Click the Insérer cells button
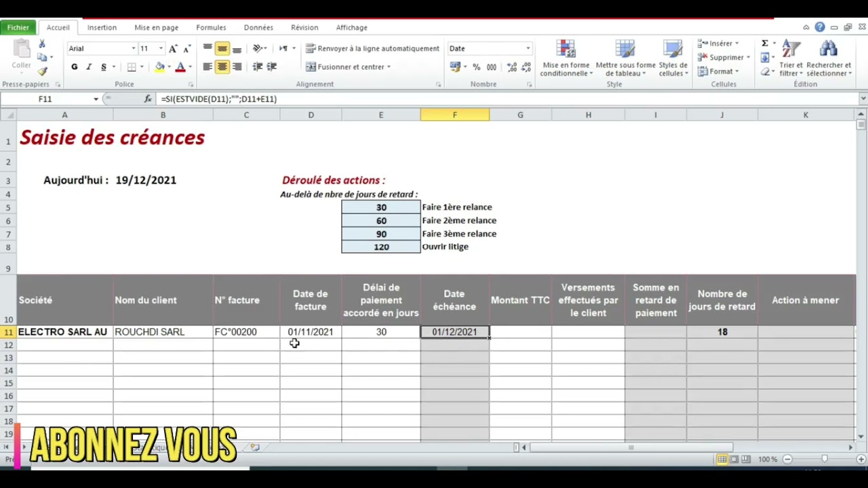The height and width of the screenshot is (488, 868). [718, 43]
